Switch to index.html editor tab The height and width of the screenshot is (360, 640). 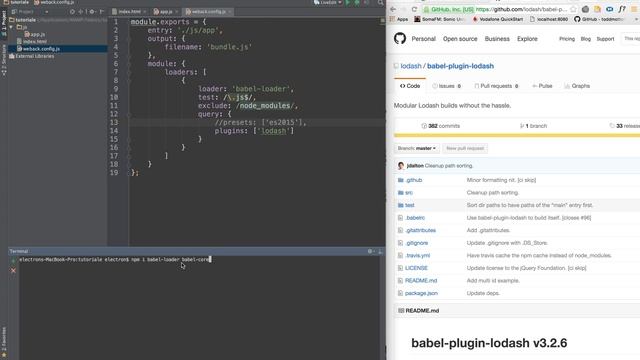point(129,12)
